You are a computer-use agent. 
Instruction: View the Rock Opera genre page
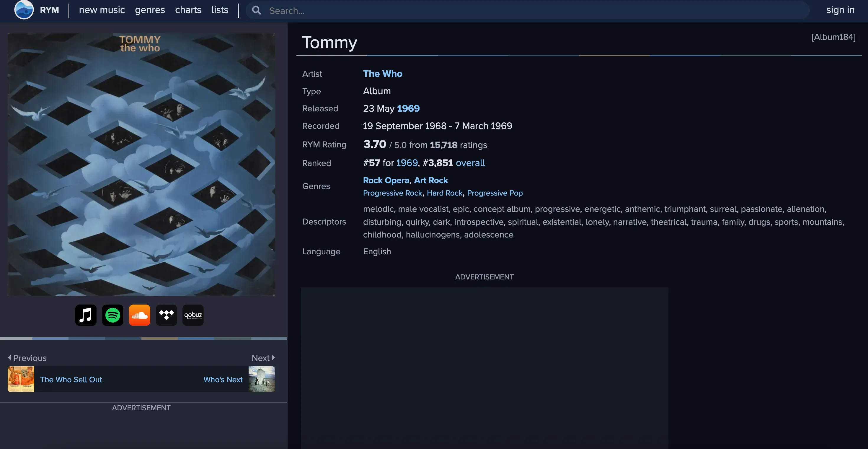click(386, 180)
